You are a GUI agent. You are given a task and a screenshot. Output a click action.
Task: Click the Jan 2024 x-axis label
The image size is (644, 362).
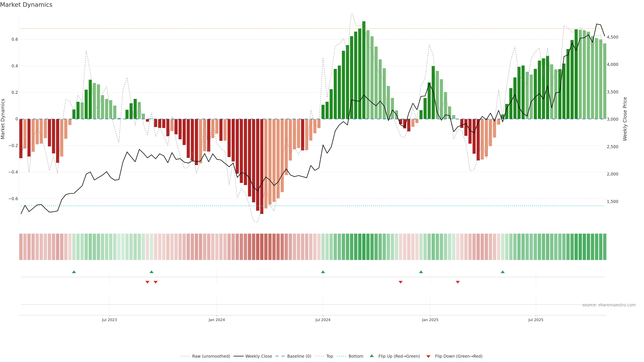(217, 320)
